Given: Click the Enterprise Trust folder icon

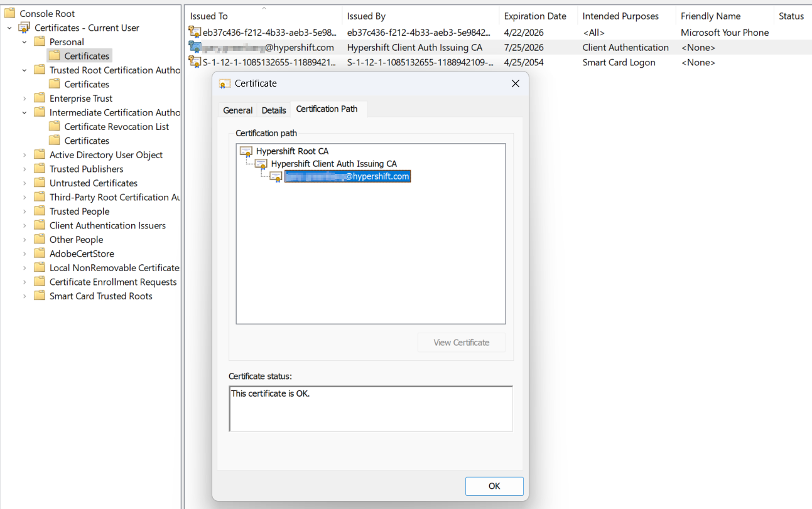Looking at the screenshot, I should click(40, 98).
